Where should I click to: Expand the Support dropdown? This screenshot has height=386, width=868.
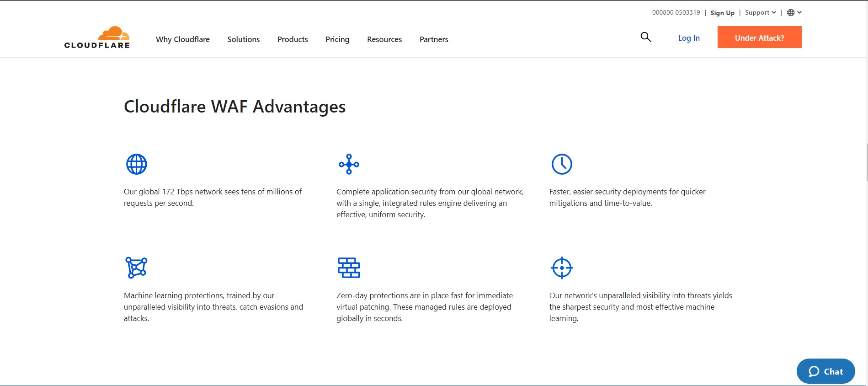point(761,12)
